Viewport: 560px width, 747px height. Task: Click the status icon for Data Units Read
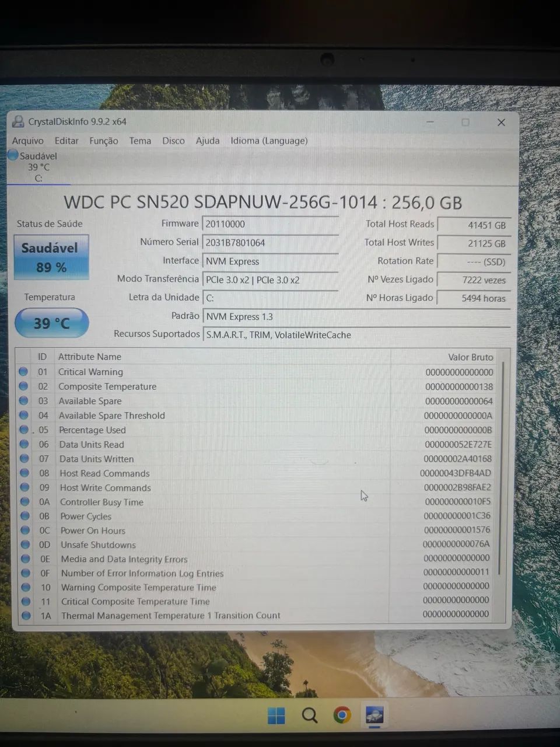[24, 444]
